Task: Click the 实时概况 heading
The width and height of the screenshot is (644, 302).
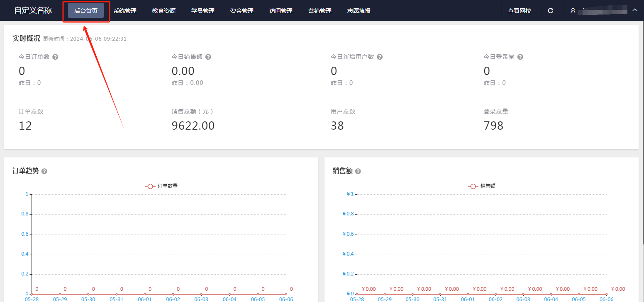Action: pos(26,38)
